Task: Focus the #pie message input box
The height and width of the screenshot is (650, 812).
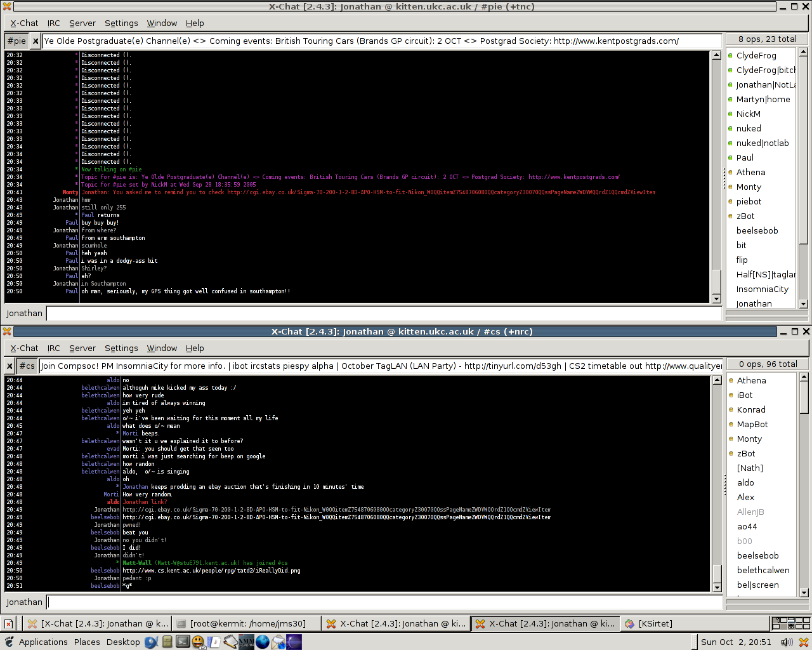Action: (x=384, y=313)
